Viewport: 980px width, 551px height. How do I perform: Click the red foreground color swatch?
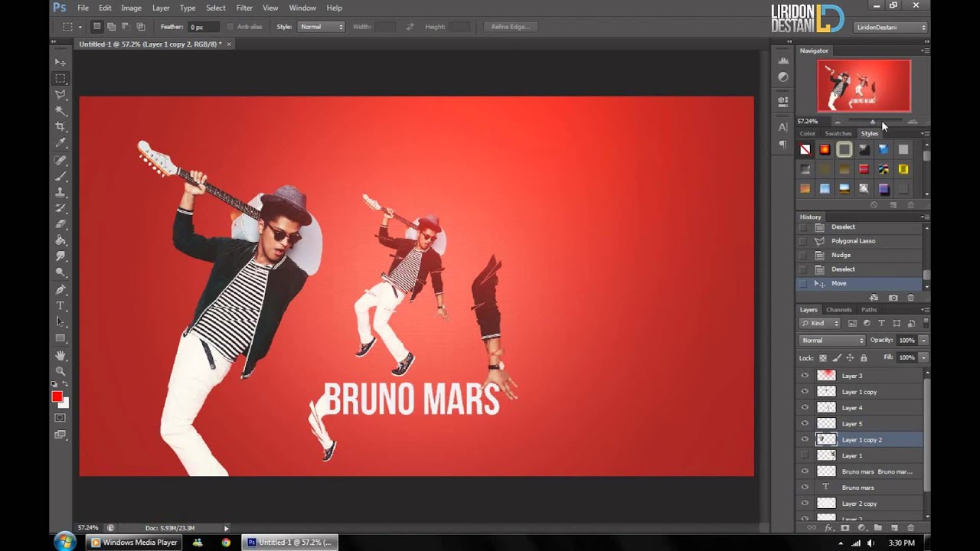(x=57, y=396)
